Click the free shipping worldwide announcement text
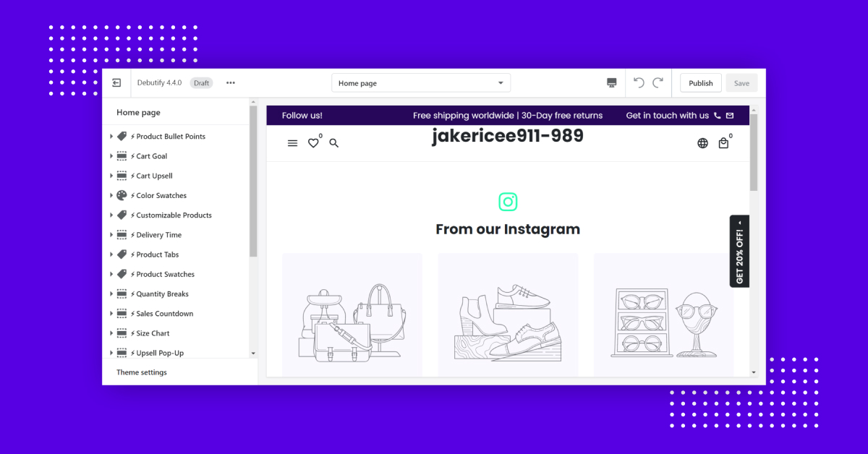868x454 pixels. point(508,116)
